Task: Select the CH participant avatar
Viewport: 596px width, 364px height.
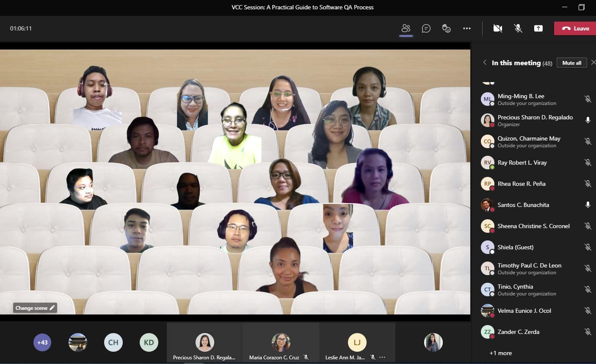Action: click(x=113, y=342)
